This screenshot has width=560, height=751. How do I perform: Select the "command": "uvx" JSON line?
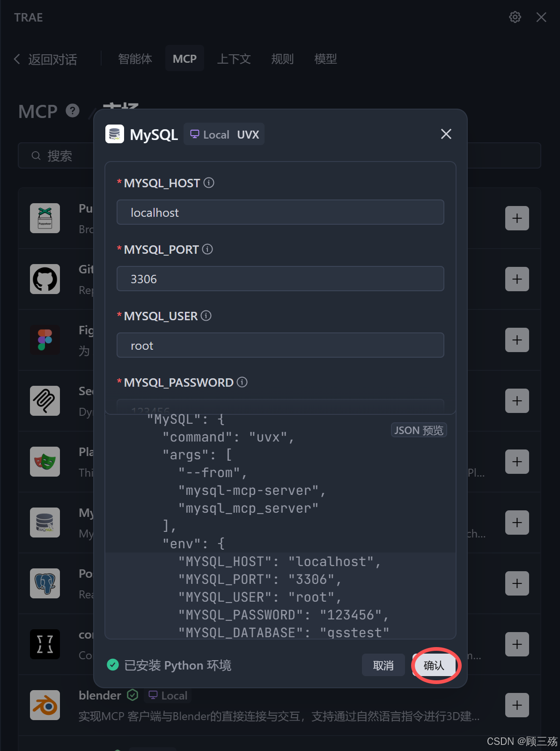click(x=228, y=437)
